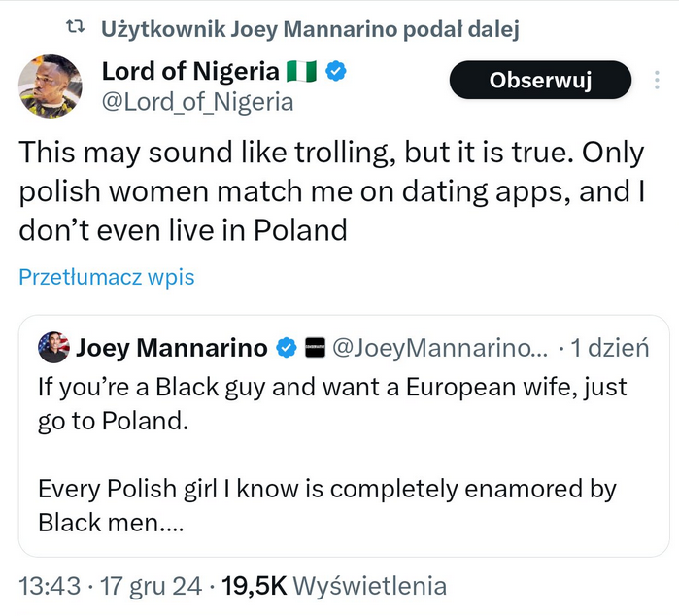Click the 13:43 · 17 gru 24 timestamp
Screen dimensions: 679x616
[111, 586]
